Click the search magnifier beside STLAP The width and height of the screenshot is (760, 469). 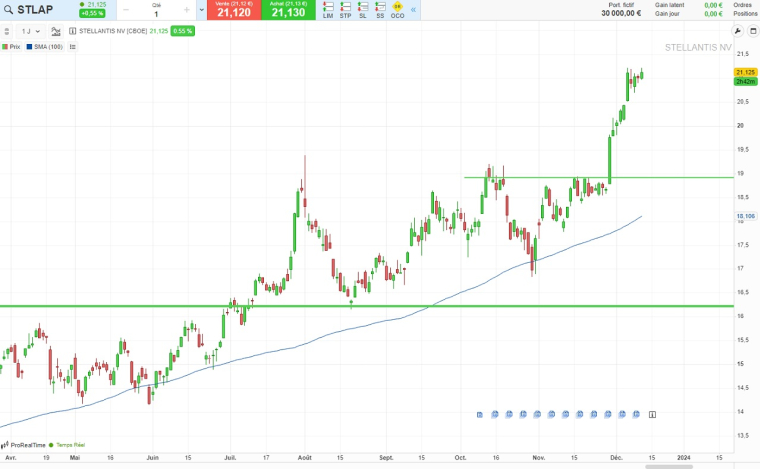tap(9, 10)
